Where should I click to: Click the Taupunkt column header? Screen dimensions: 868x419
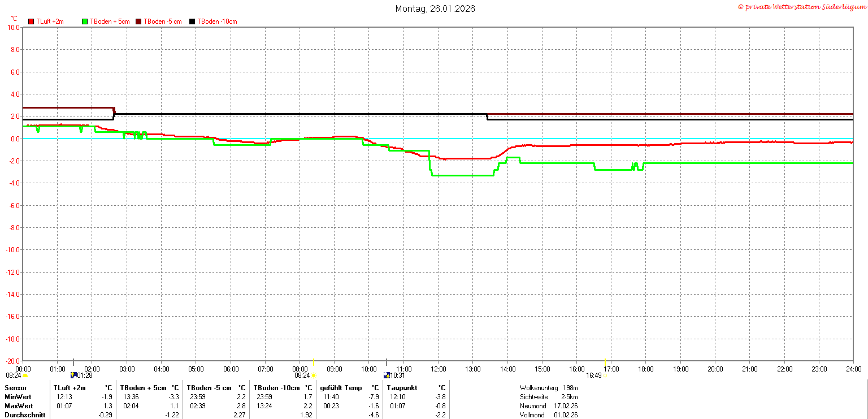click(x=402, y=388)
